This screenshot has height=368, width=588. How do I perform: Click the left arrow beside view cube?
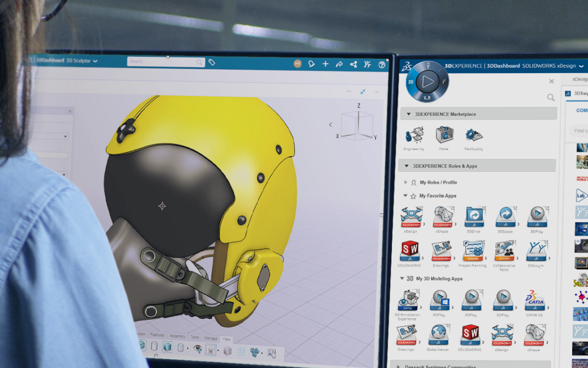[x=330, y=124]
